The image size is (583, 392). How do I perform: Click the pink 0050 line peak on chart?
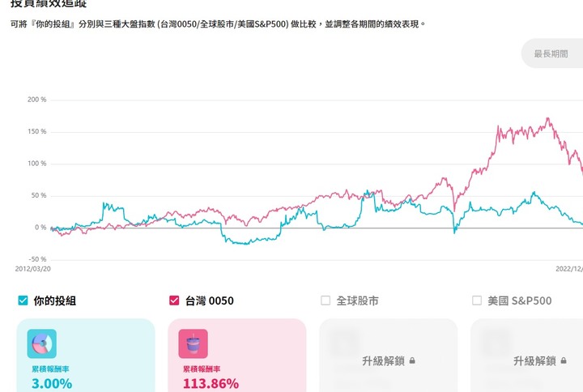547,118
